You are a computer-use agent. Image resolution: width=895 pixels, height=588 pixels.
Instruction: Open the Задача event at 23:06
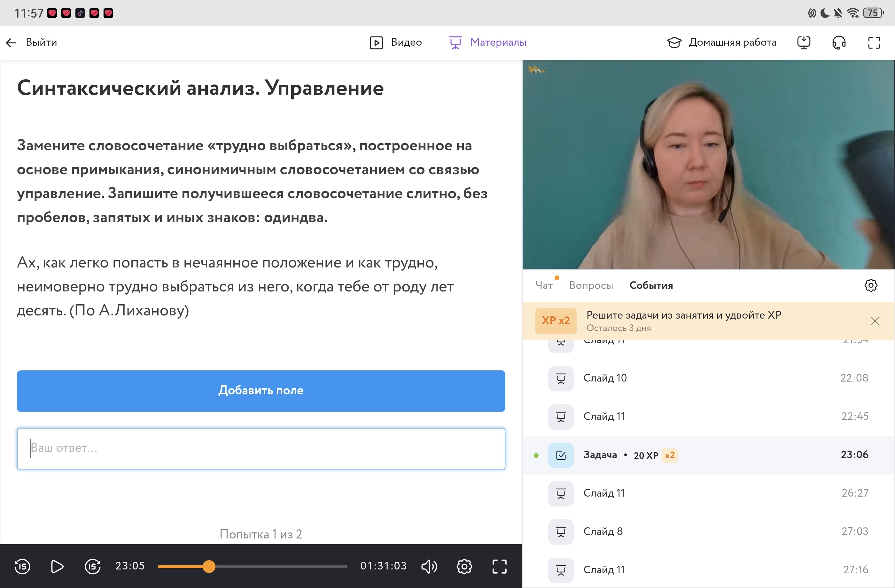point(708,455)
